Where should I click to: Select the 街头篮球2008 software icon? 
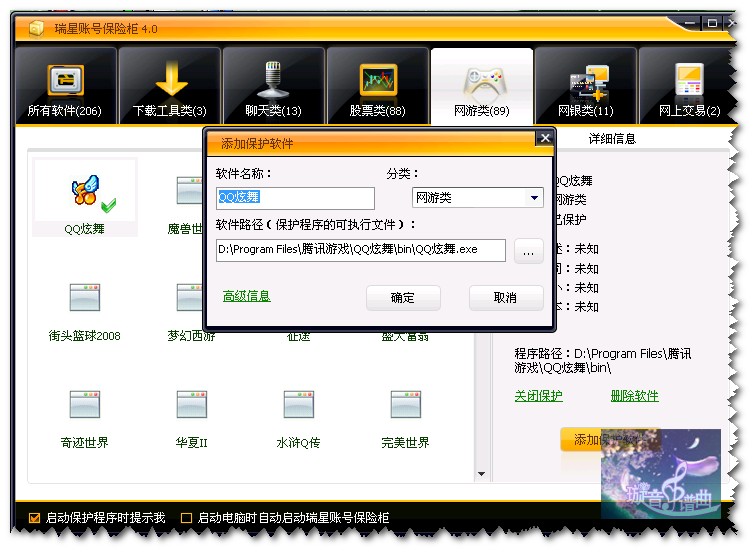click(x=85, y=297)
